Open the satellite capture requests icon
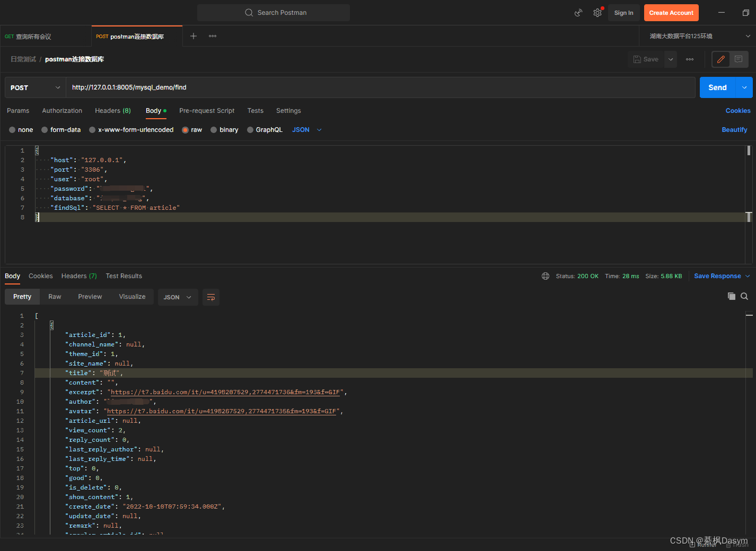This screenshot has width=756, height=551. 578,13
